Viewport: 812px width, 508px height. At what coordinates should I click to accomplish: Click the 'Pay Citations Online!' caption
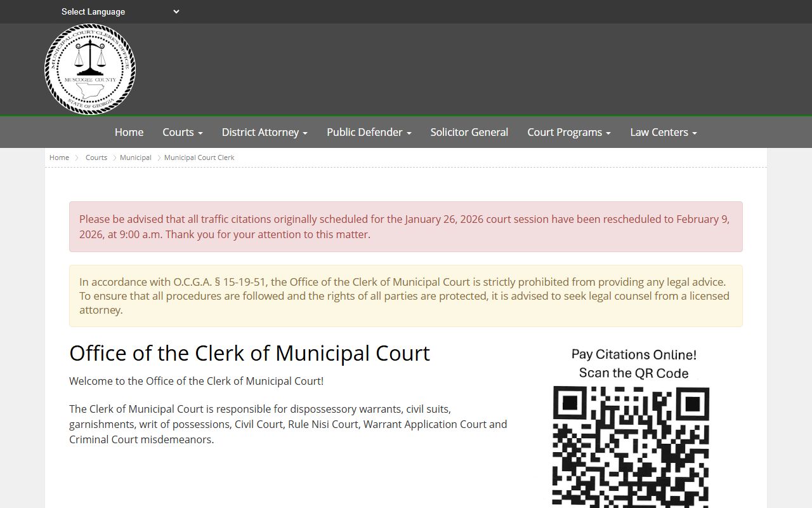pyautogui.click(x=634, y=354)
